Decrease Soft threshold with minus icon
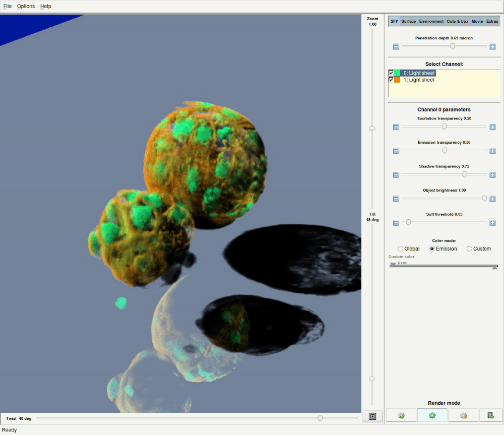The width and height of the screenshot is (504, 435). click(396, 223)
